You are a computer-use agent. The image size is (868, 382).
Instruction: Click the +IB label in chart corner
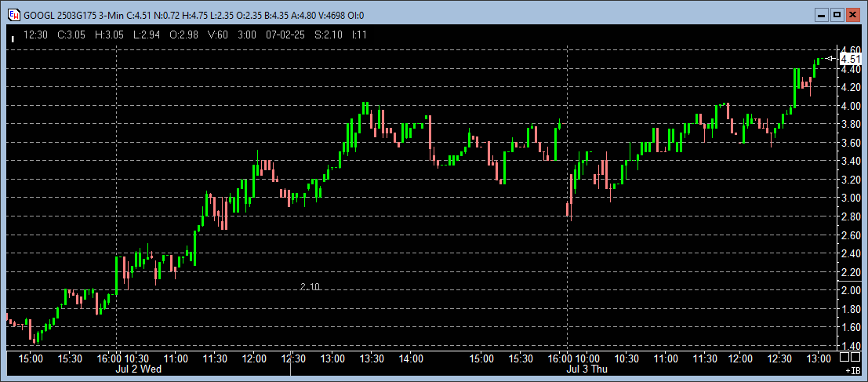coord(852,369)
